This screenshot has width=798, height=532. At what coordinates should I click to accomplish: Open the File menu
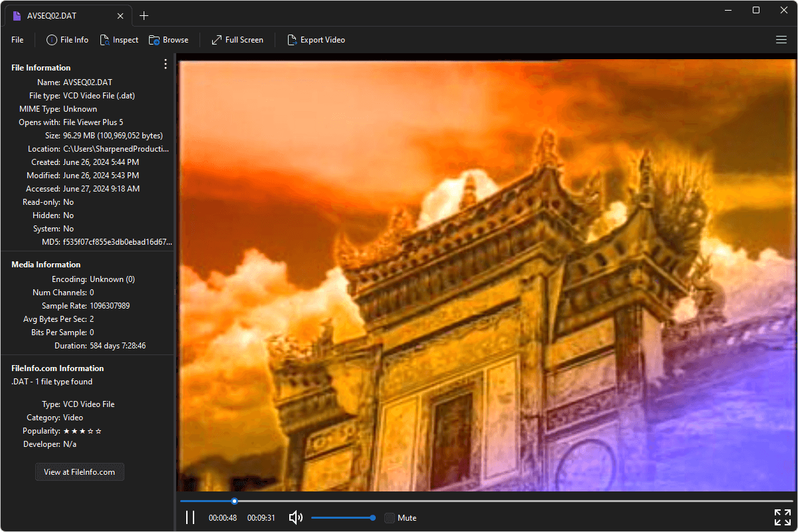[x=17, y=40]
